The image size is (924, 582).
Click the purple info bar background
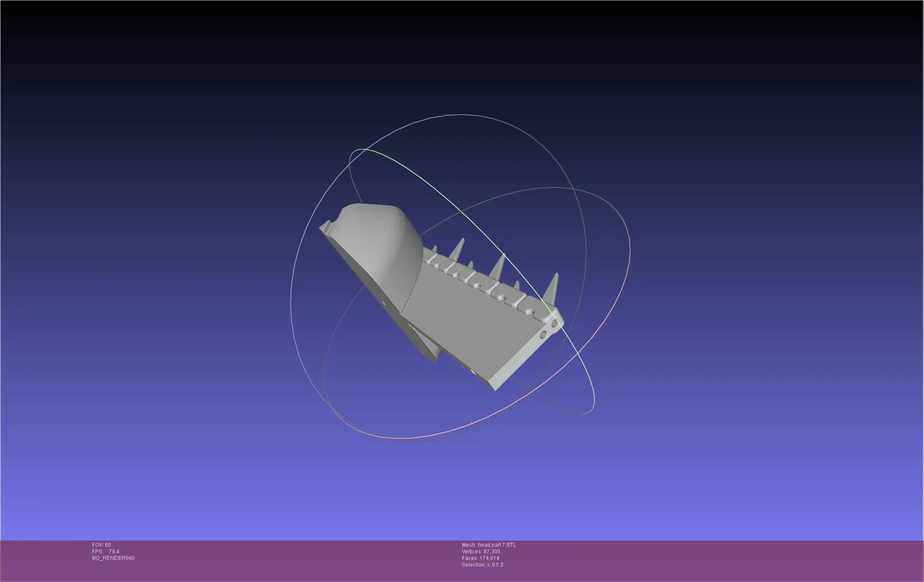[705, 560]
